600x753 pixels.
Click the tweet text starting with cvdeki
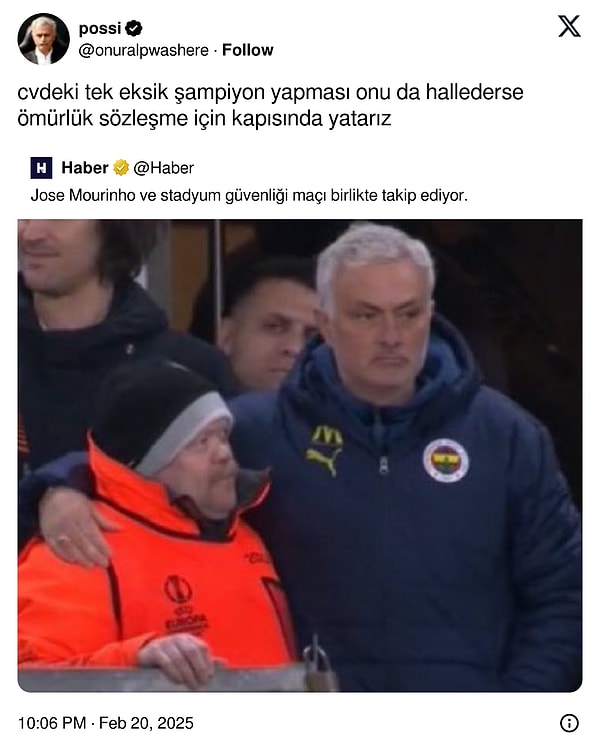tap(270, 105)
